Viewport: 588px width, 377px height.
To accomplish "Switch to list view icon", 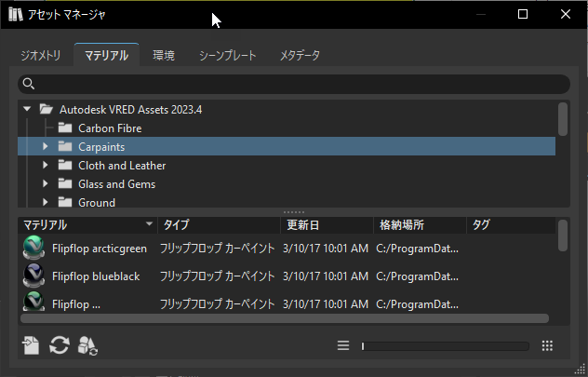I will (343, 345).
